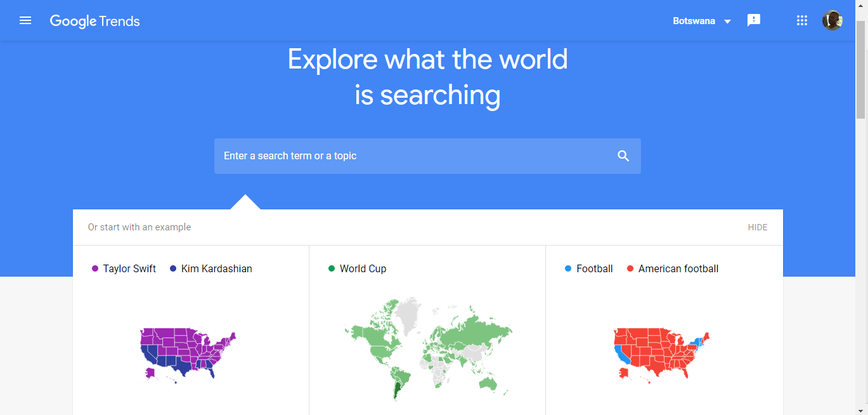Focus the search term input field
This screenshot has height=415, width=868.
pyautogui.click(x=427, y=156)
